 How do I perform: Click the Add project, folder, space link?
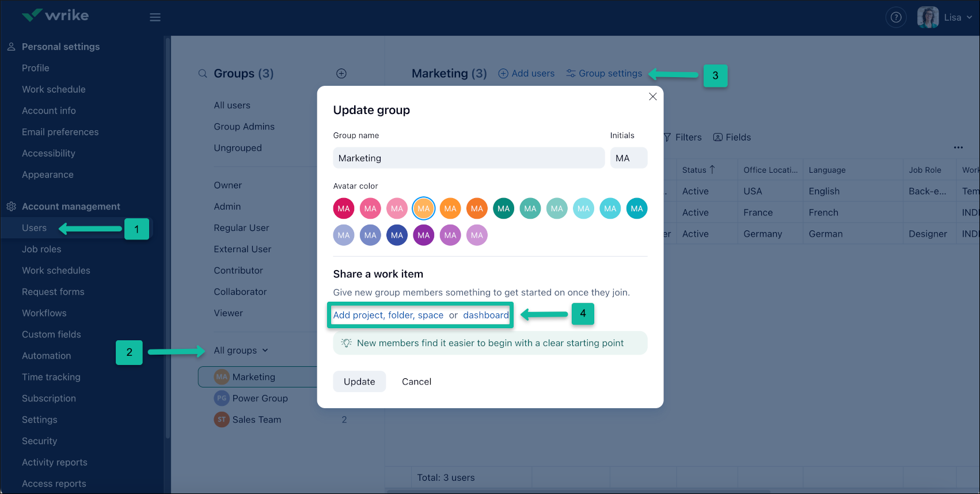point(389,315)
